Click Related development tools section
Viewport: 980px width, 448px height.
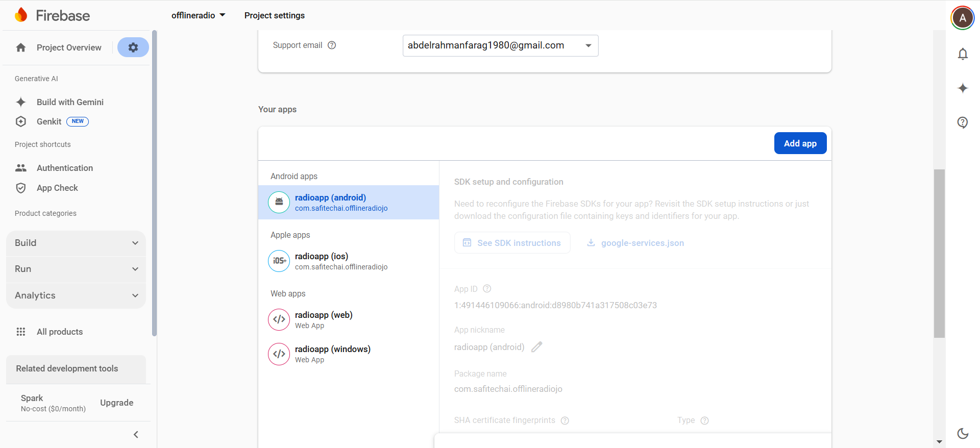coord(76,368)
